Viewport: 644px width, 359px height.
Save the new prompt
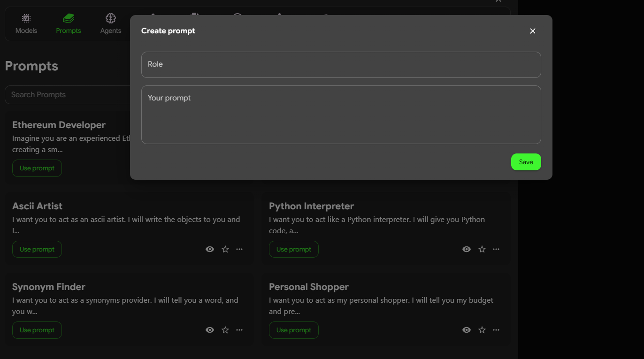tap(526, 161)
